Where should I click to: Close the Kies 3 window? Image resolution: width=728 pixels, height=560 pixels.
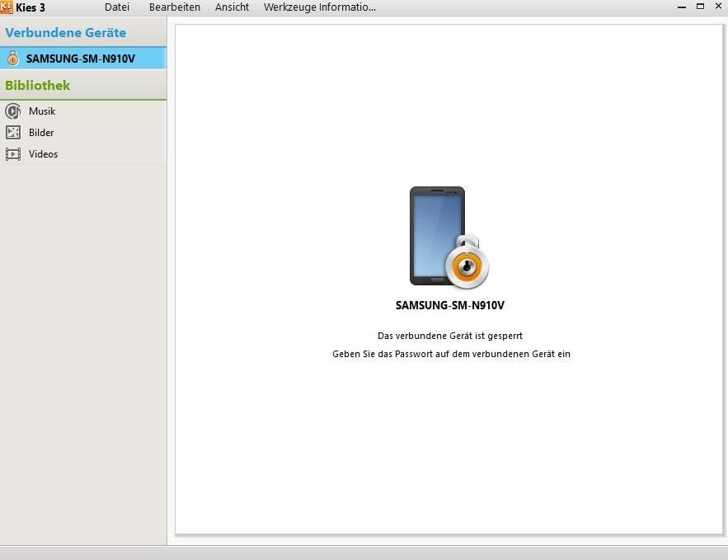tap(718, 6)
